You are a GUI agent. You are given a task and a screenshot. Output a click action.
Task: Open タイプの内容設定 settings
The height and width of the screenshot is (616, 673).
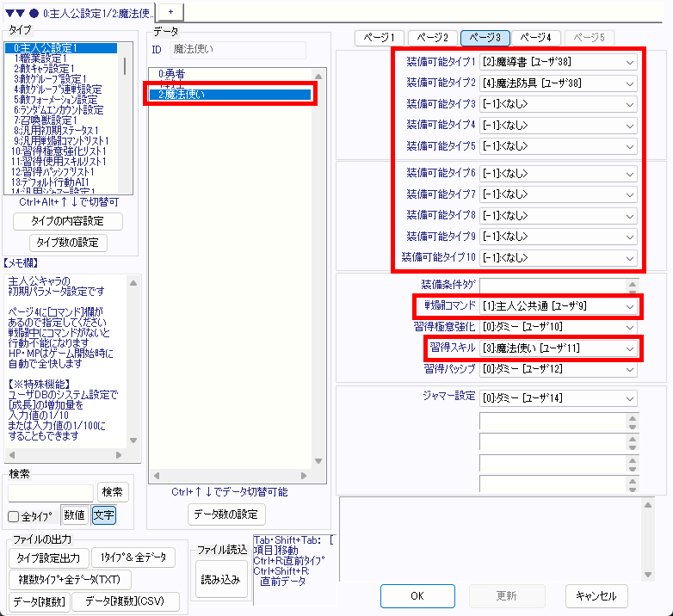pyautogui.click(x=68, y=221)
